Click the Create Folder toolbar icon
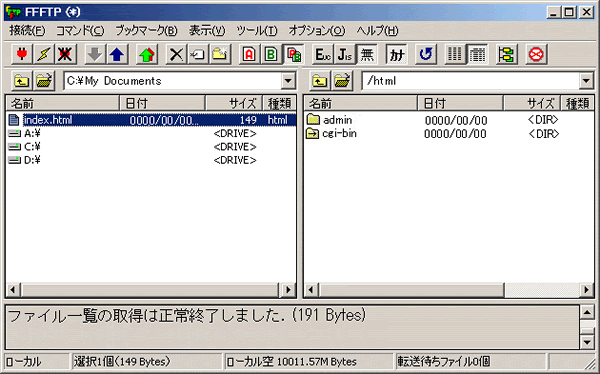The width and height of the screenshot is (600, 374). (x=220, y=54)
